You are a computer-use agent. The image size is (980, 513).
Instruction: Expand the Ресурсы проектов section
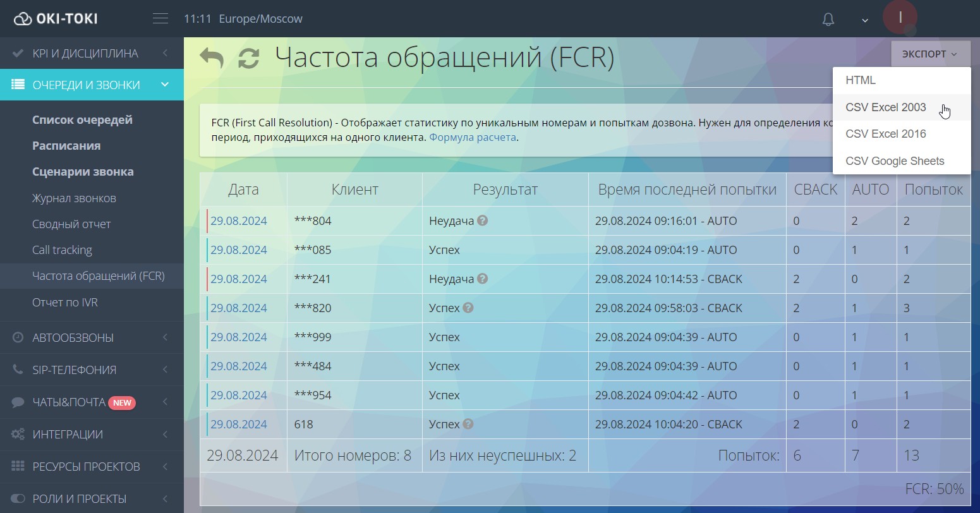point(165,466)
